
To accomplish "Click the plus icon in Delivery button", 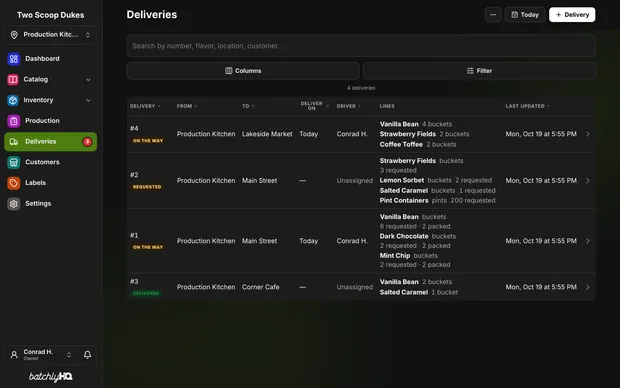I will point(558,15).
